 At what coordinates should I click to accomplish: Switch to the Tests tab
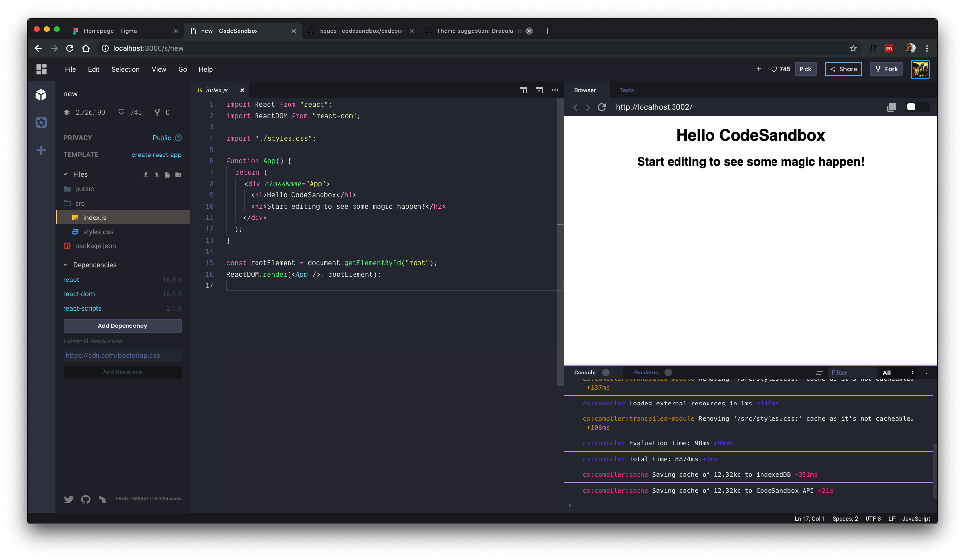626,90
